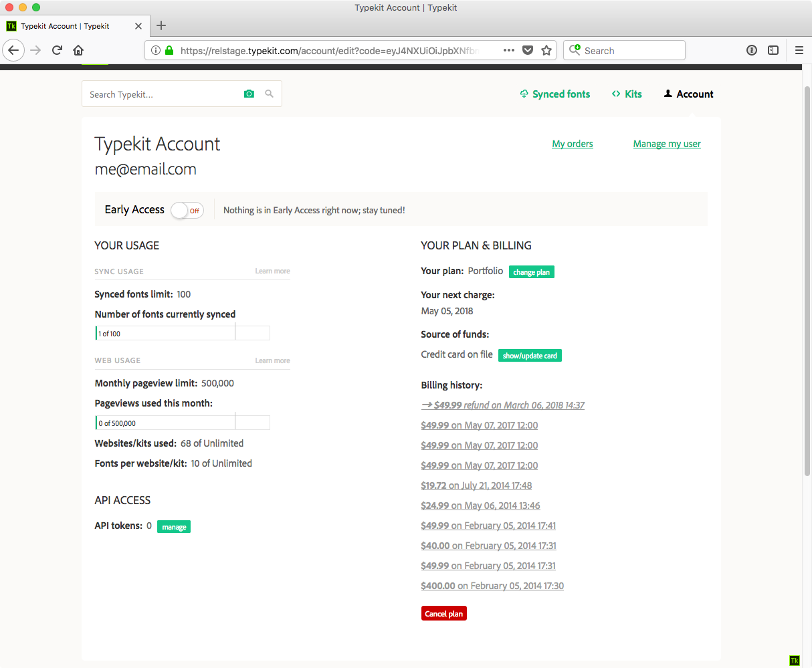Open the Account navigation item
The width and height of the screenshot is (812, 668).
point(688,94)
